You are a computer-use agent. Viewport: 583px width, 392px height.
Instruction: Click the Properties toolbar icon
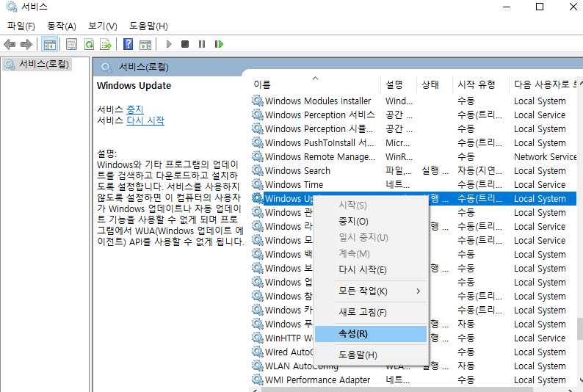coord(71,44)
